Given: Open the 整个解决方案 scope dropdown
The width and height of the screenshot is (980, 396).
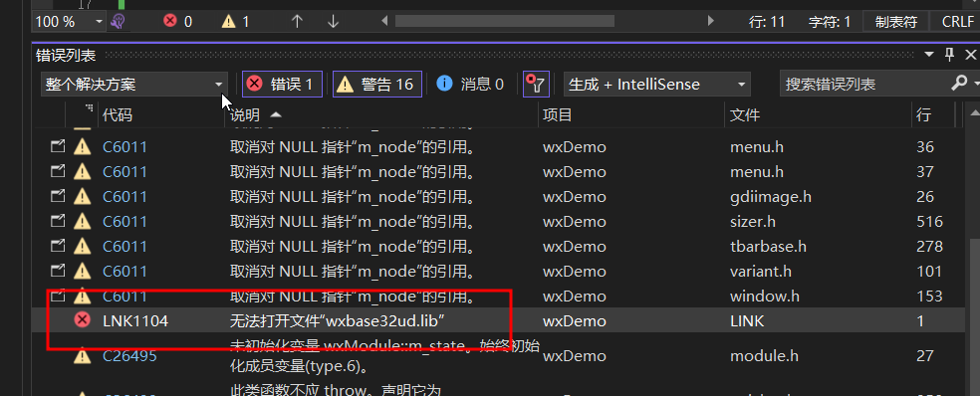Looking at the screenshot, I should tap(133, 85).
